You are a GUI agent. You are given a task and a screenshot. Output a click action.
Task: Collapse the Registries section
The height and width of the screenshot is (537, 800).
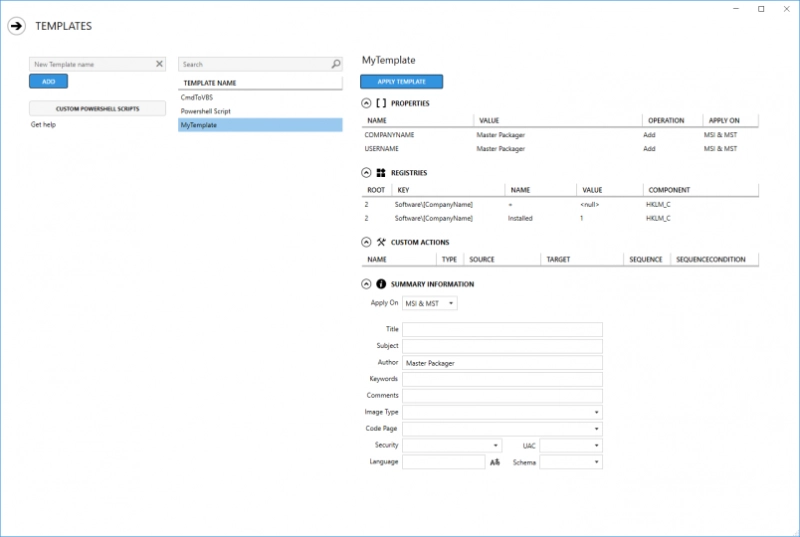366,172
